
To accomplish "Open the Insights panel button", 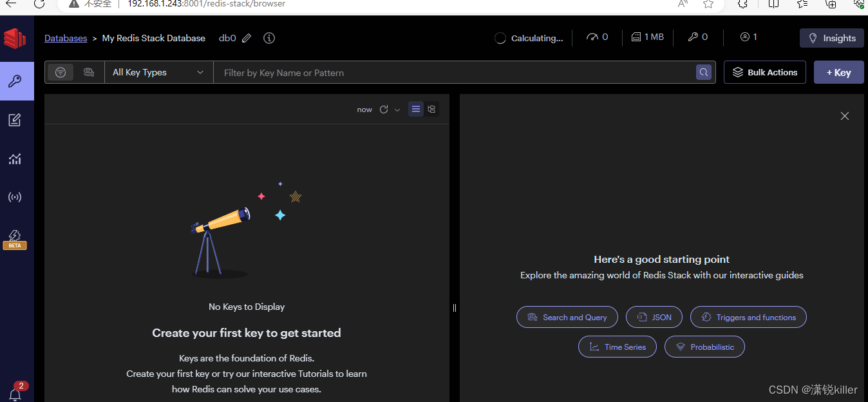I will [x=832, y=38].
